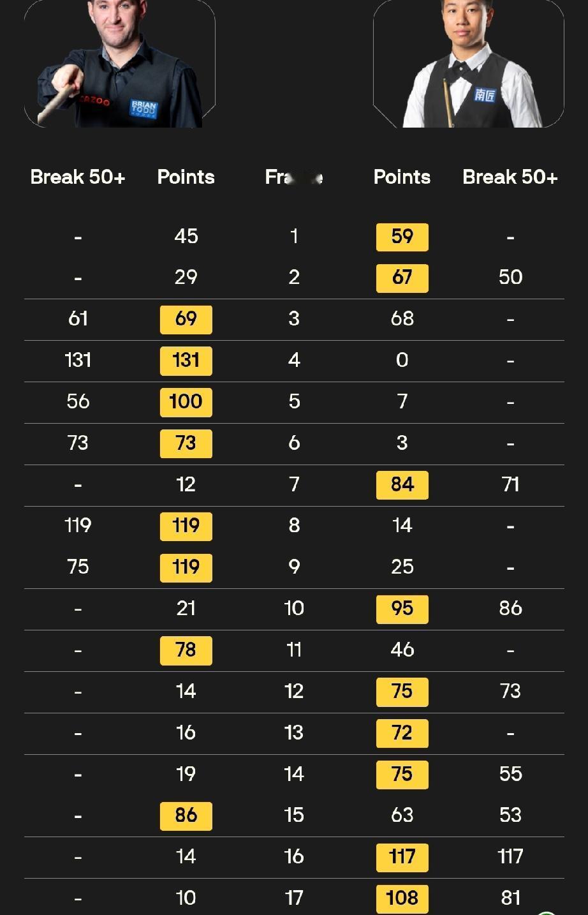The height and width of the screenshot is (915, 588).
Task: Select the 61 break value in frame 3
Action: [78, 318]
